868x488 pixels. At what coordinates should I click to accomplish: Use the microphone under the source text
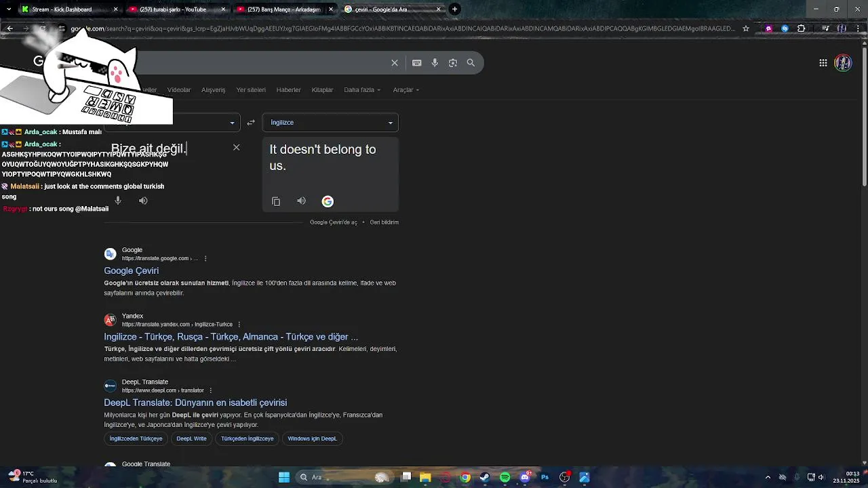point(118,201)
